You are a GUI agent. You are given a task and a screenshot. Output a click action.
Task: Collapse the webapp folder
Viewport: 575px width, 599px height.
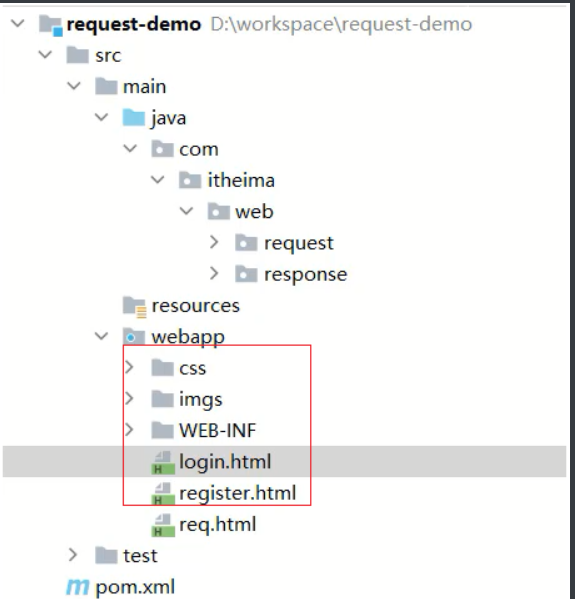(x=101, y=336)
